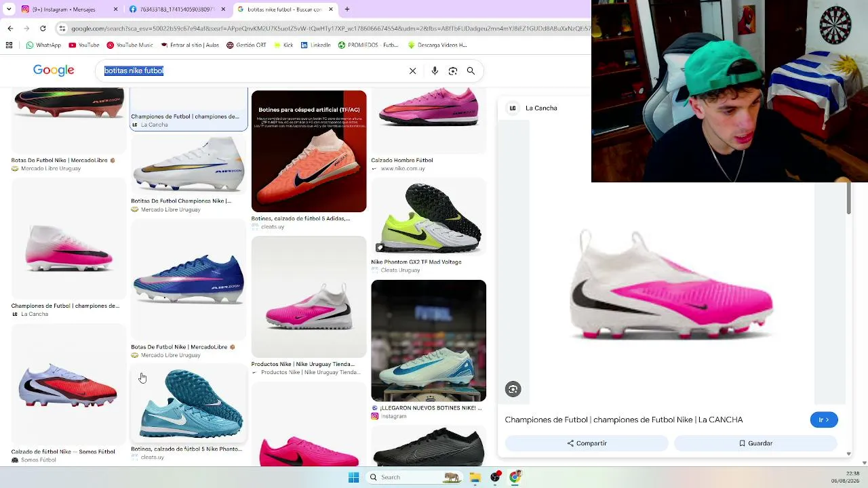Reload the current page
Screen dimensions: 868x488
tap(43, 28)
